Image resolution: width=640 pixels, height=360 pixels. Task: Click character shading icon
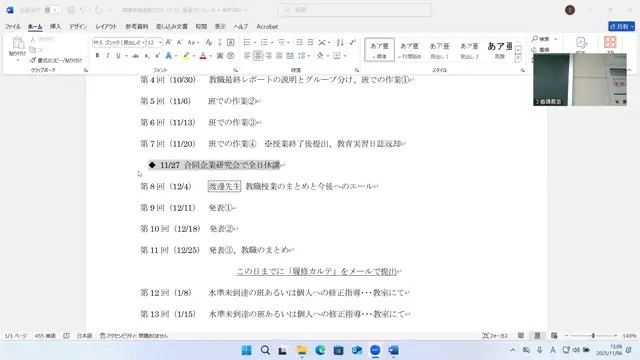(220, 56)
